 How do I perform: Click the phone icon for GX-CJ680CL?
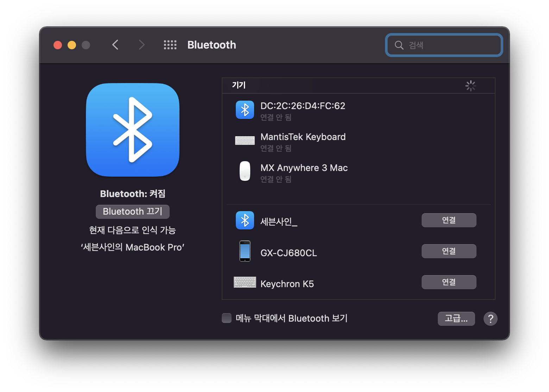(x=245, y=251)
